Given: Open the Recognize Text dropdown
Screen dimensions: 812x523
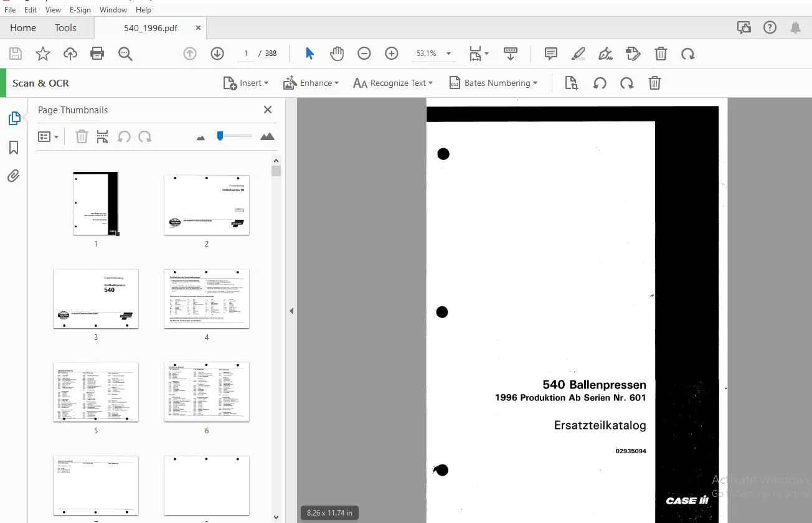Looking at the screenshot, I should (x=393, y=83).
